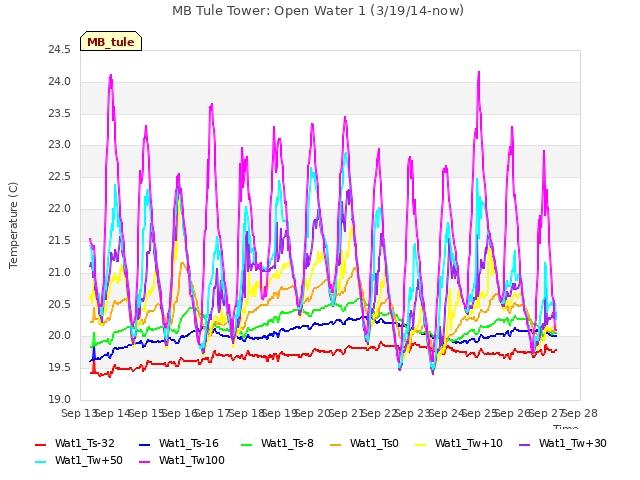
Task: Click the Sep 19 x-axis label
Action: [x=280, y=413]
